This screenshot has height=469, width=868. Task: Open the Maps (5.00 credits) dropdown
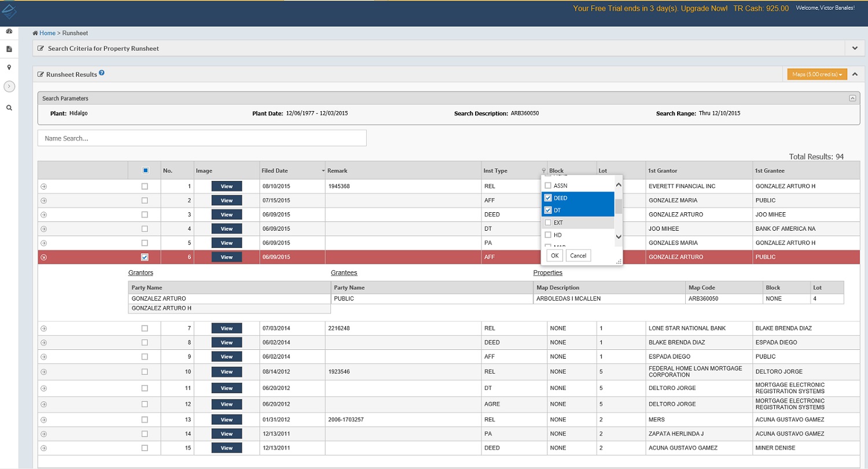pos(817,74)
